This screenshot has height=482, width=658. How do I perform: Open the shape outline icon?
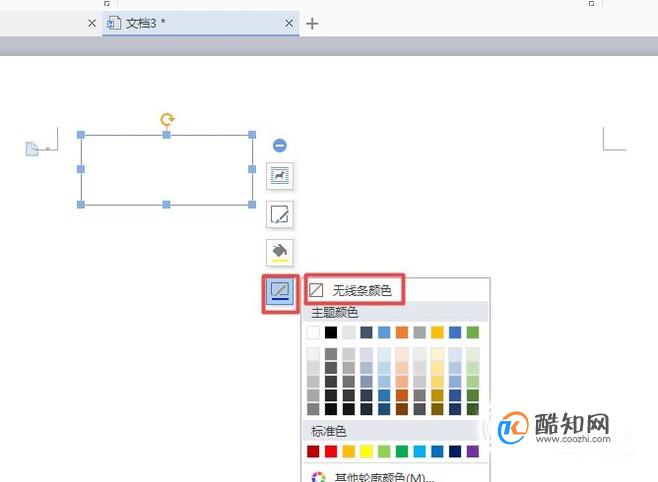click(280, 292)
